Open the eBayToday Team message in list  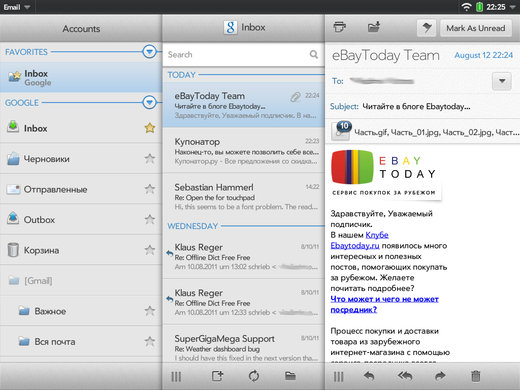pyautogui.click(x=244, y=105)
